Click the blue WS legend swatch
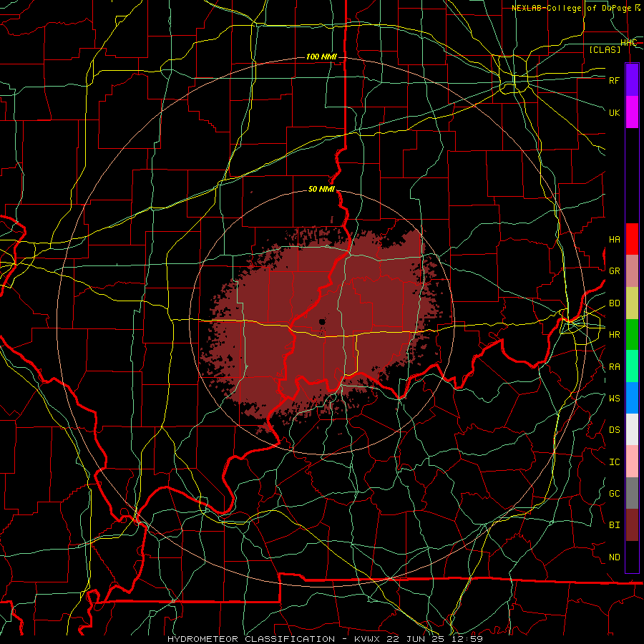This screenshot has width=644, height=644. pos(632,398)
